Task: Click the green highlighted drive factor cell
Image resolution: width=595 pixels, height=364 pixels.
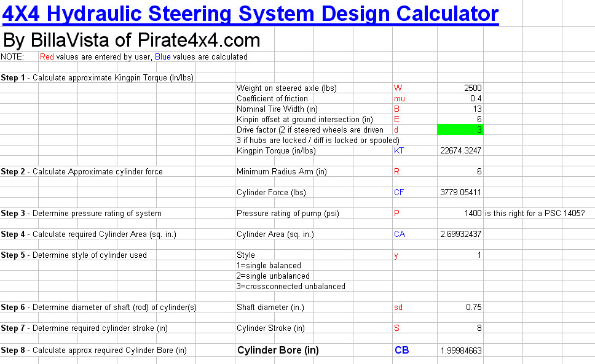Action: (x=460, y=130)
